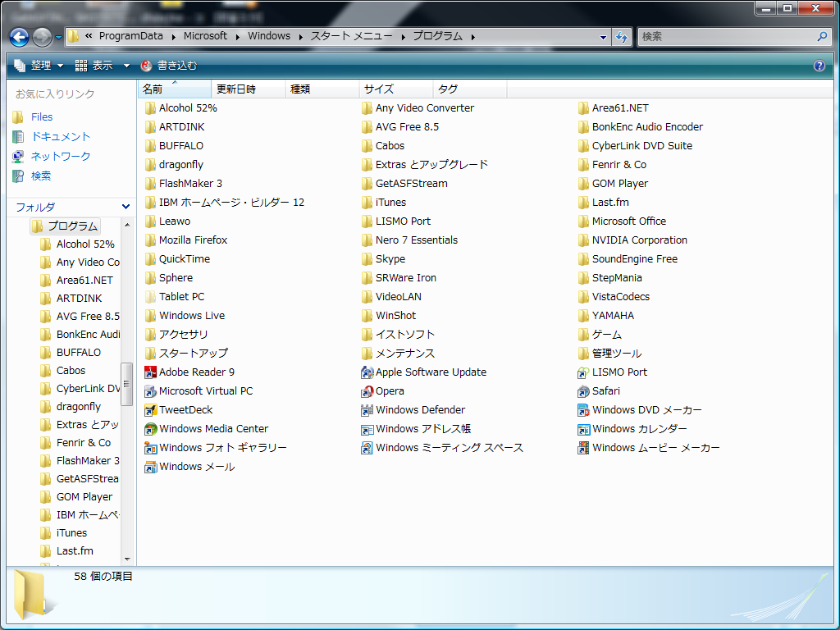The image size is (840, 630).
Task: Select CyberLink DV tree folder
Action: 80,388
